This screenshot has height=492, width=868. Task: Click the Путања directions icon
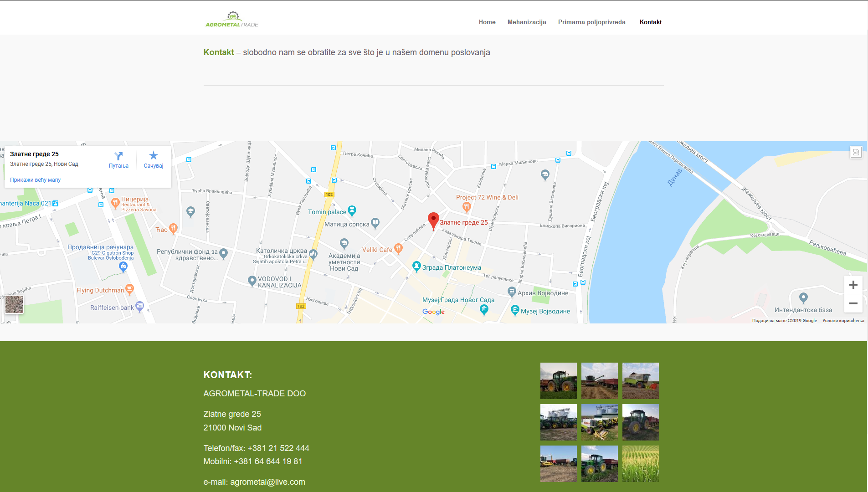coord(118,156)
